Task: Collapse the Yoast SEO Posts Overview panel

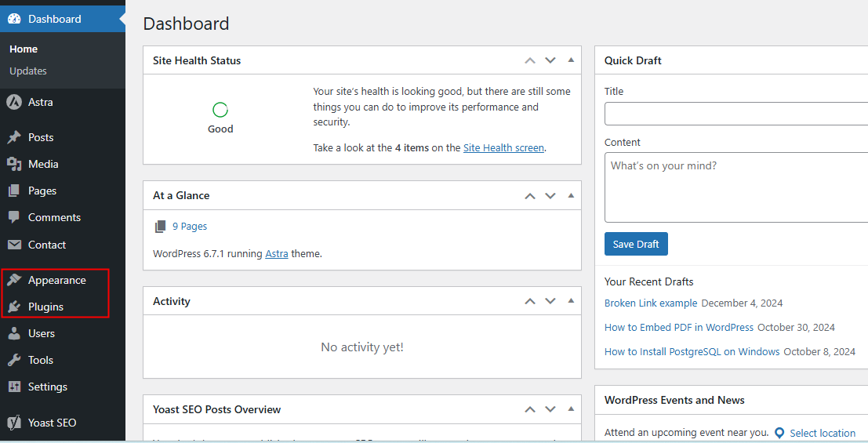Action: [x=571, y=409]
